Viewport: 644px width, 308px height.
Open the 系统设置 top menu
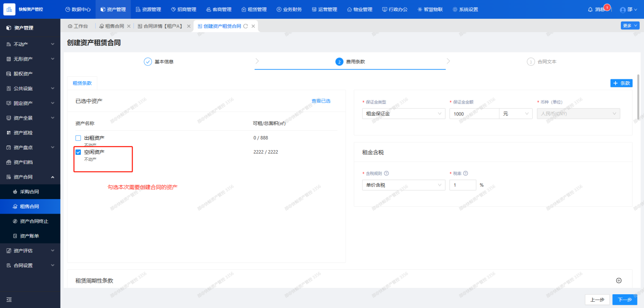pyautogui.click(x=465, y=9)
